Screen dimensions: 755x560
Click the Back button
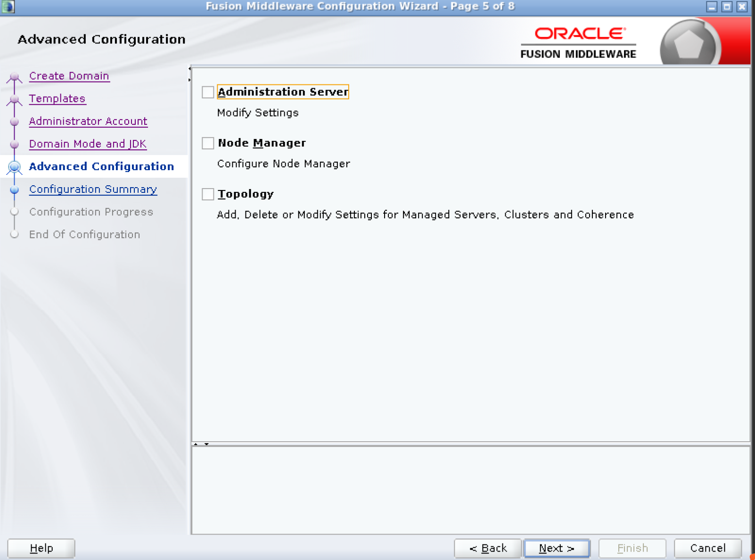coord(488,548)
